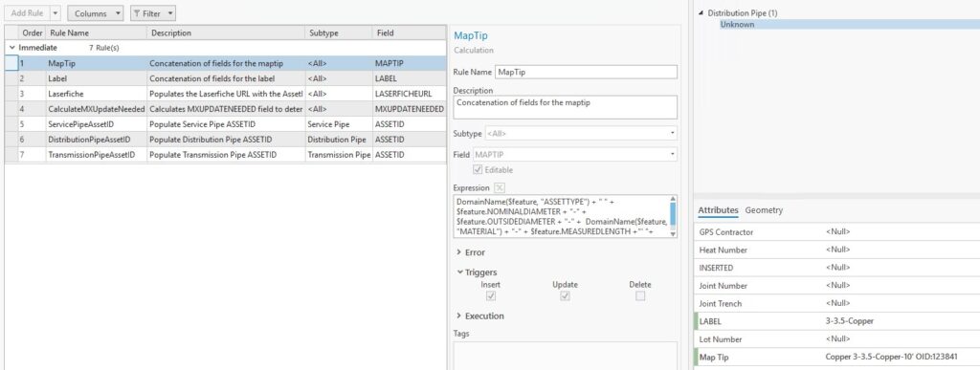
Task: Switch to the Attributes tab
Action: tap(718, 210)
